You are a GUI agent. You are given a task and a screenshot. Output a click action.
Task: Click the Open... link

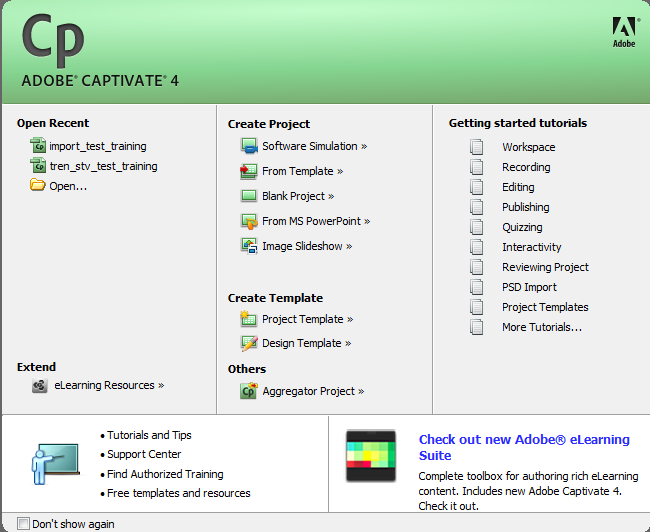coord(68,186)
